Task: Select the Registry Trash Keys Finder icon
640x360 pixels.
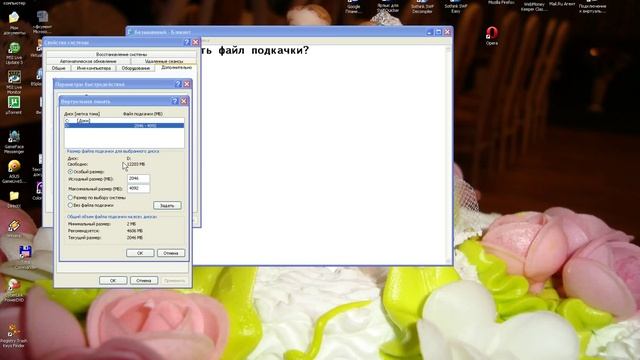Action: (14, 336)
